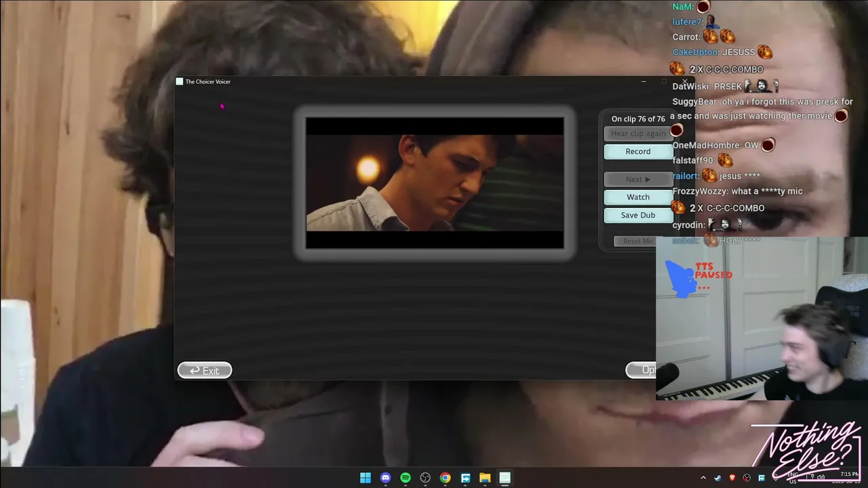Click the movie clip preview

tap(435, 183)
